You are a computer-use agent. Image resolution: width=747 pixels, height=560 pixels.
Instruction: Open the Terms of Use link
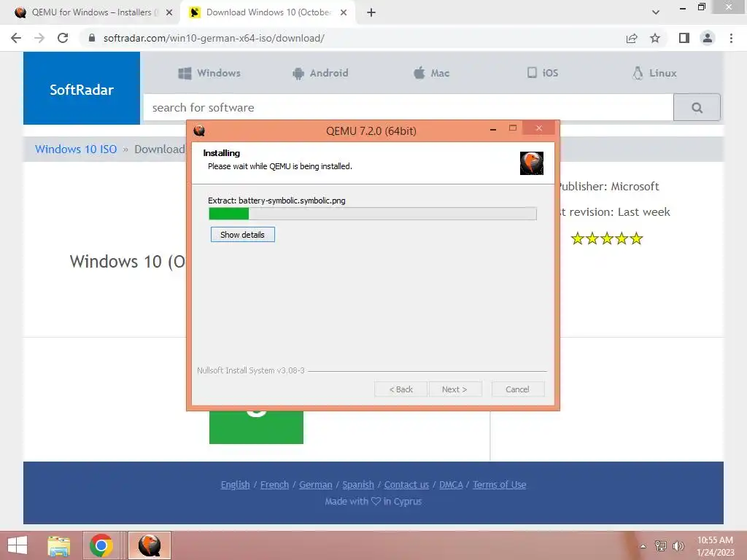(x=499, y=484)
